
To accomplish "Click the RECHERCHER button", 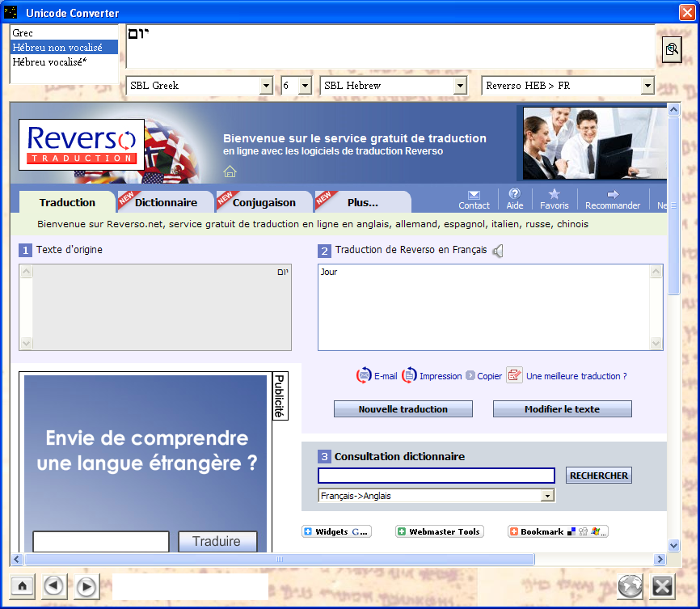I will coord(599,476).
